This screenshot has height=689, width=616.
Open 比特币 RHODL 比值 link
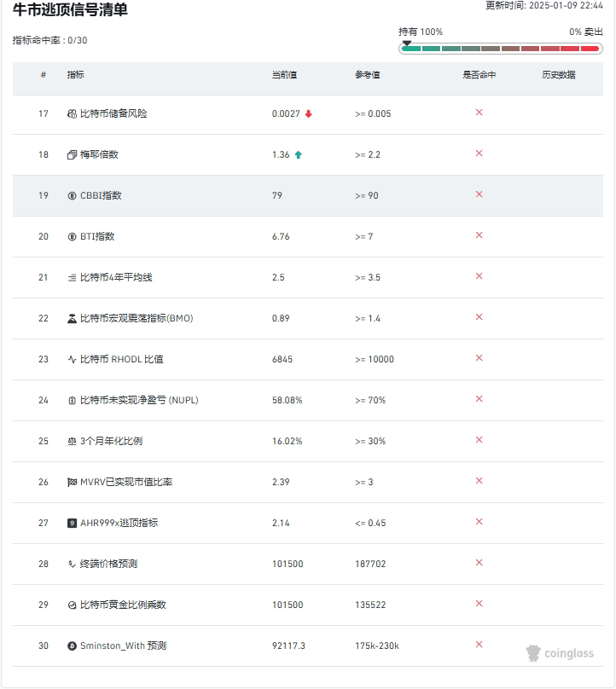point(122,360)
